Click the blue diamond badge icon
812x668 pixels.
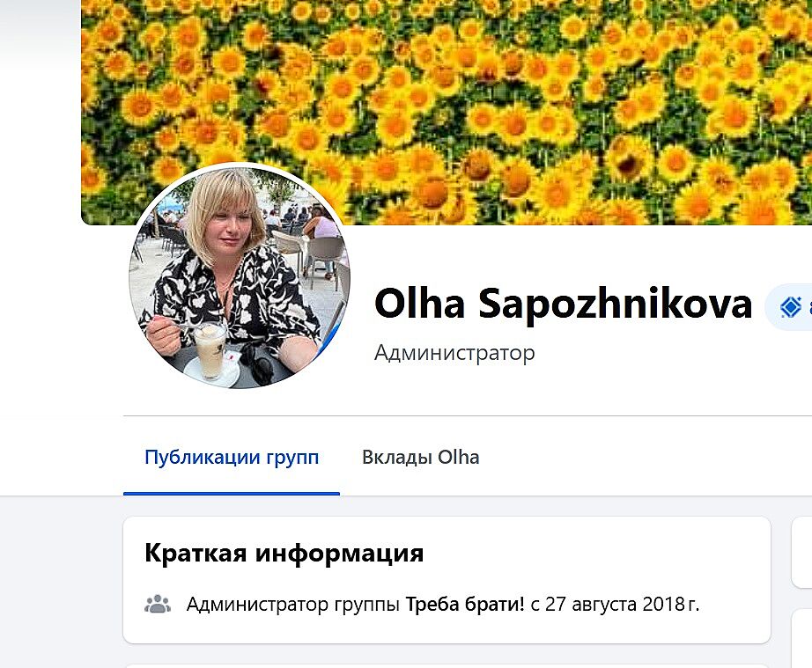coord(790,307)
